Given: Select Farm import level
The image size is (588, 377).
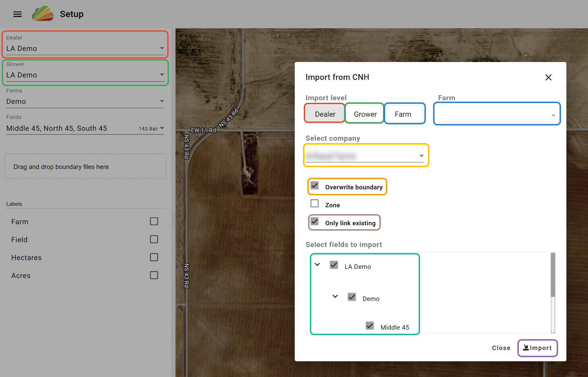Looking at the screenshot, I should tap(403, 114).
